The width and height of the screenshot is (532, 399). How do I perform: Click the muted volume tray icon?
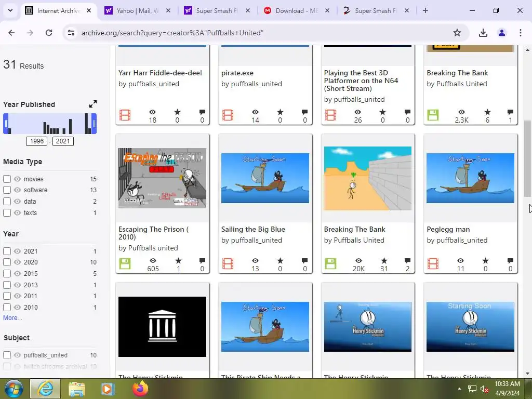(484, 389)
